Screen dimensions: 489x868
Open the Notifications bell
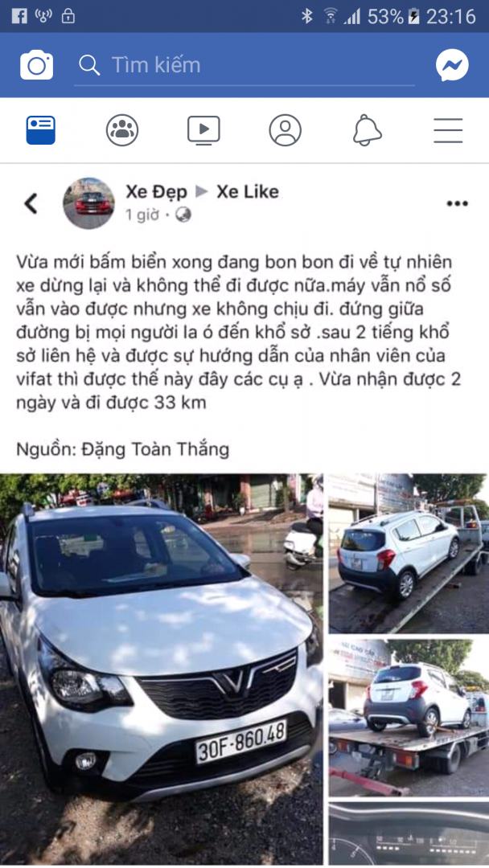click(368, 130)
